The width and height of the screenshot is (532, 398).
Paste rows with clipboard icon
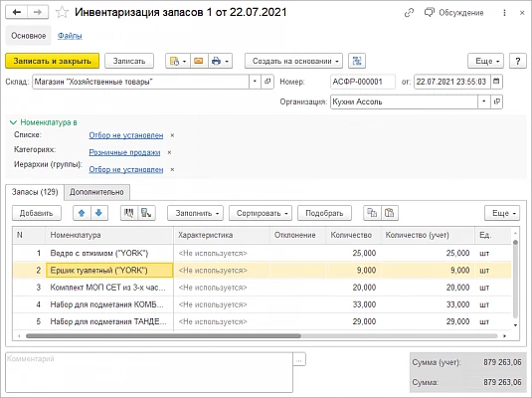click(x=390, y=213)
